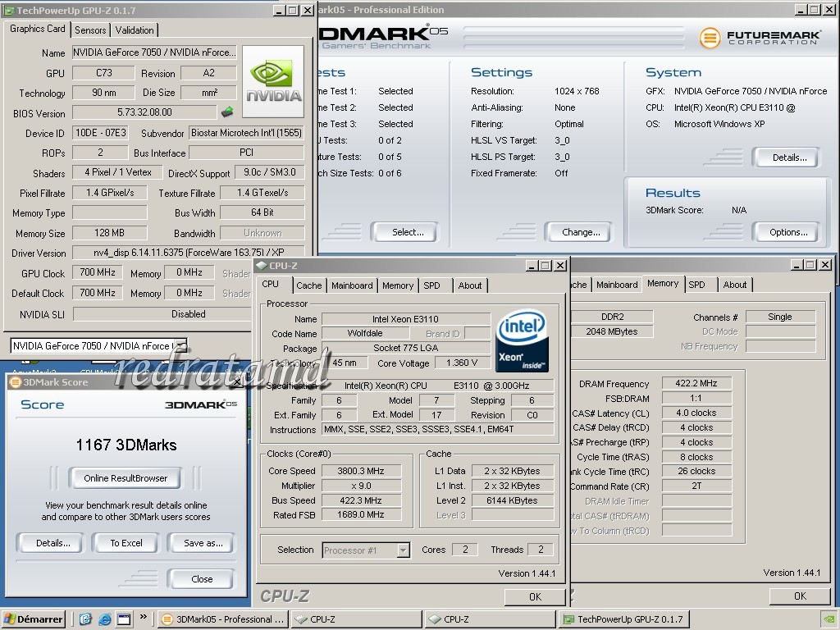Click the DRAM Frequency 422.2 MHz value
840x630 pixels.
click(x=696, y=383)
